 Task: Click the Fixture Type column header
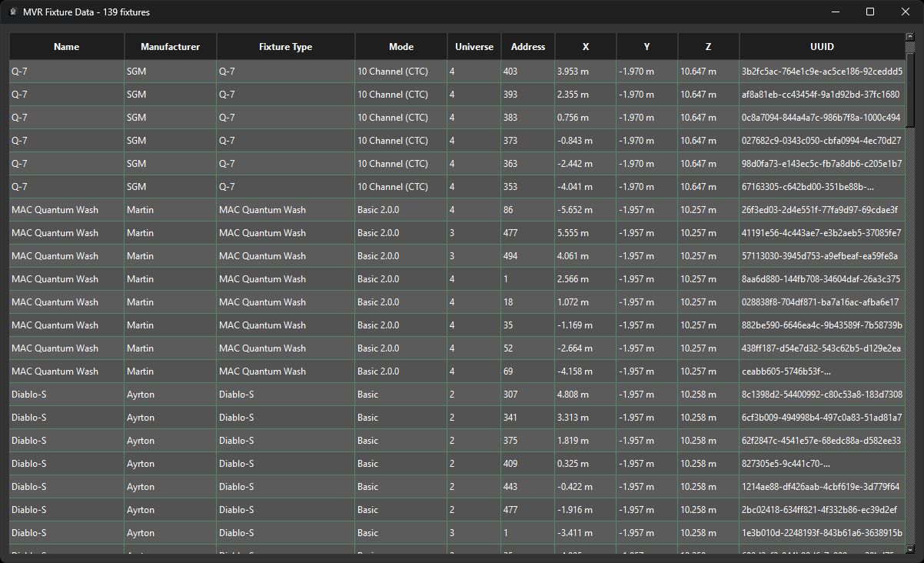285,47
